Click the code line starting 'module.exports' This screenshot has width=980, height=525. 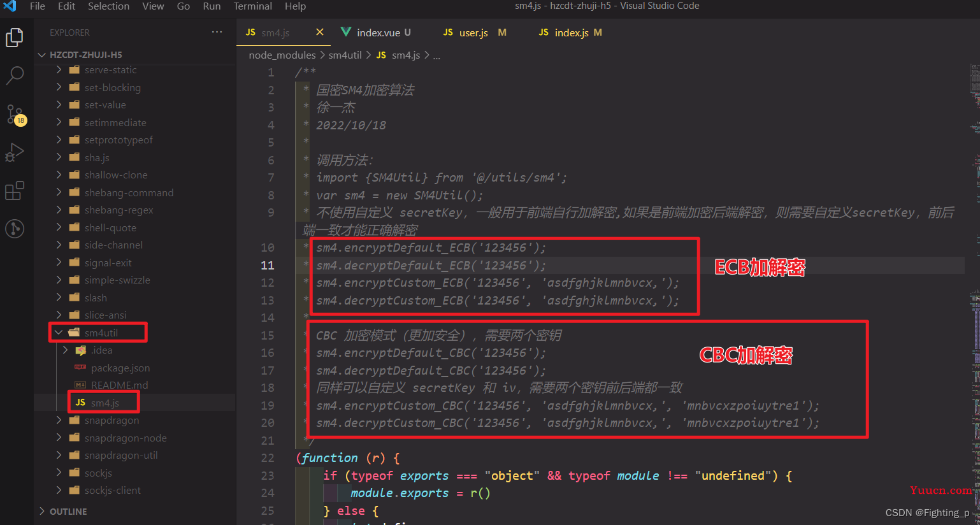[421, 493]
